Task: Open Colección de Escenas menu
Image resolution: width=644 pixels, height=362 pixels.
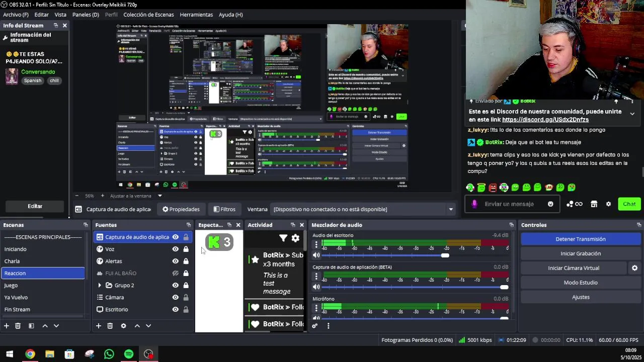Action: 148,15
